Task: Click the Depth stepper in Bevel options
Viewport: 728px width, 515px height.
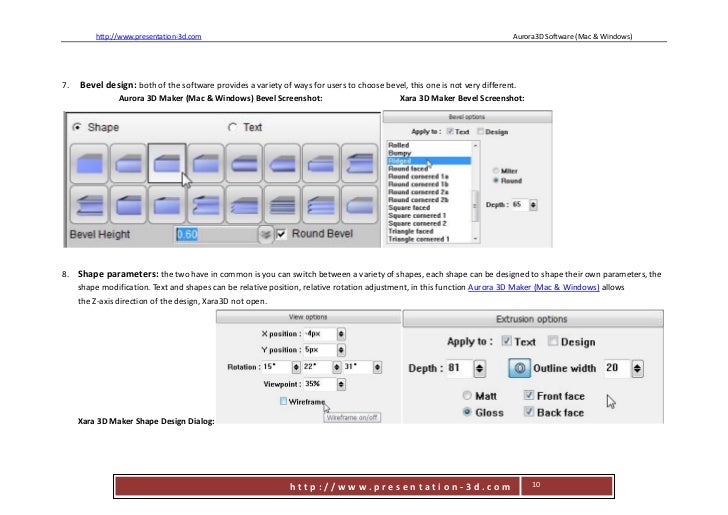Action: point(533,204)
